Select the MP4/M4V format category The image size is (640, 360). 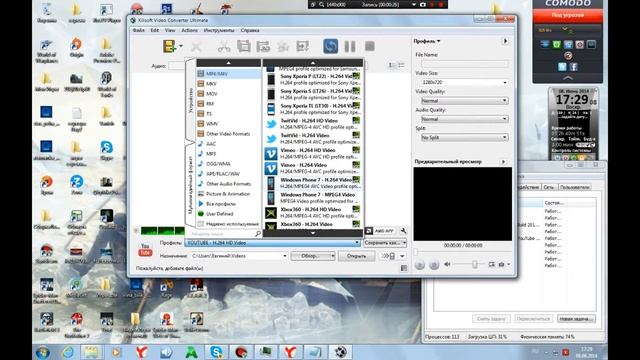click(x=229, y=73)
